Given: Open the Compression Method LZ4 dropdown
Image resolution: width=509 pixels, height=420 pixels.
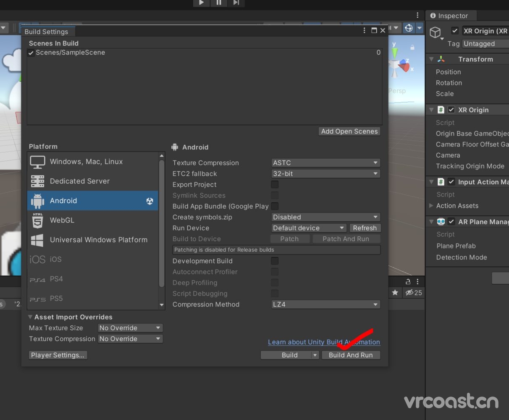Looking at the screenshot, I should coord(325,304).
